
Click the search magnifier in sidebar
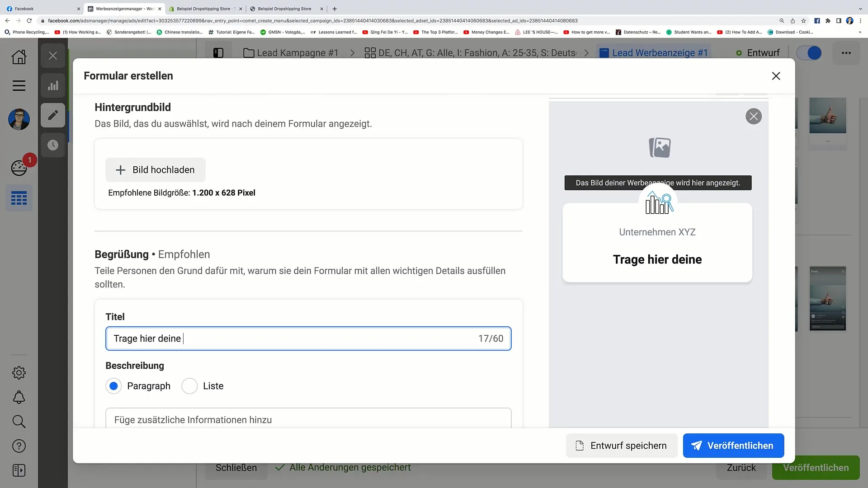19,422
